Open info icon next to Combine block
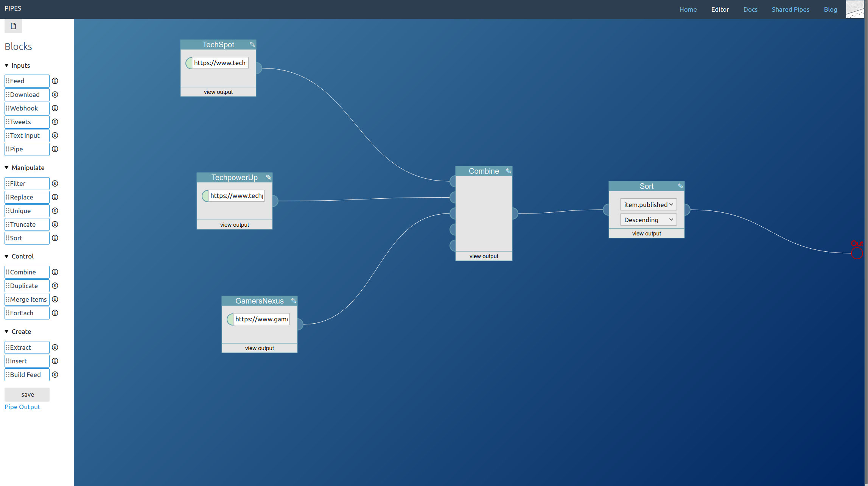This screenshot has height=486, width=868. pos(55,272)
